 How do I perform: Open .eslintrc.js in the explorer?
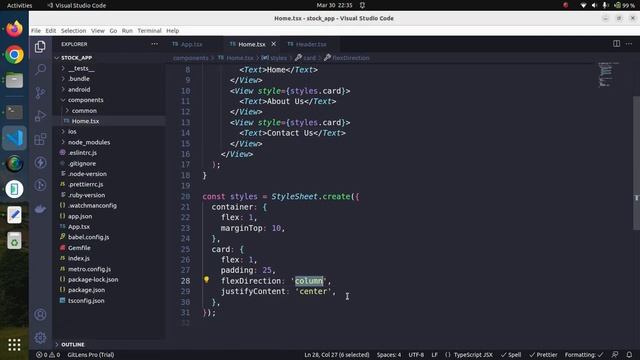click(x=82, y=153)
